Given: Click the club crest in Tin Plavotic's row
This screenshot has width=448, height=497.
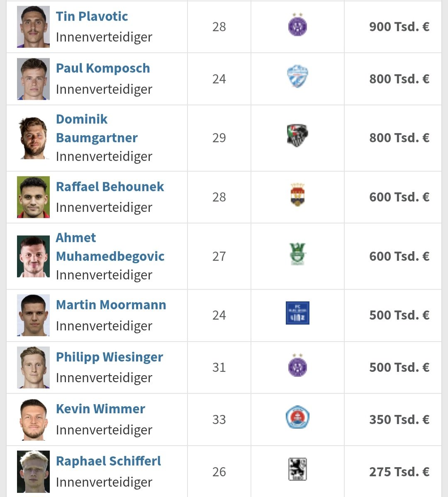Looking at the screenshot, I should click(297, 25).
